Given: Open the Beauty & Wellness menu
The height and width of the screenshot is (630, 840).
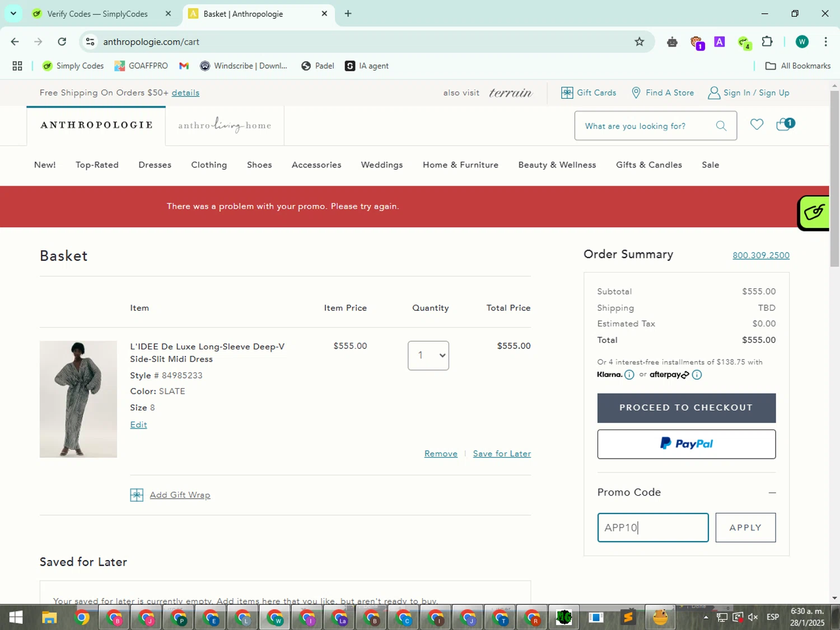Looking at the screenshot, I should tap(557, 165).
